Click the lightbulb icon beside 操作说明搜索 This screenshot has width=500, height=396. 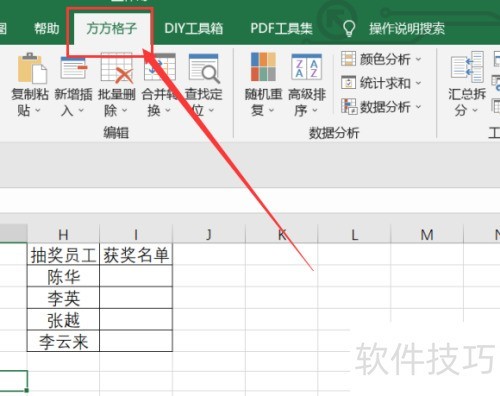[x=349, y=29]
